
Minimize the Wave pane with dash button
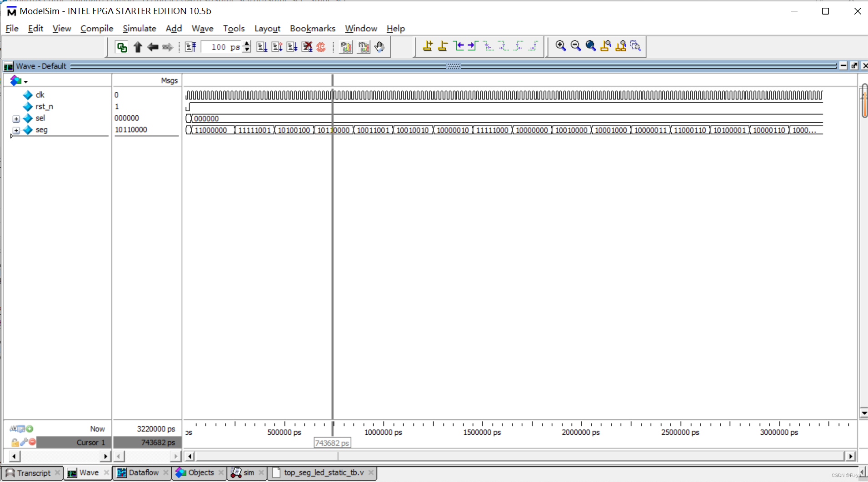click(x=843, y=66)
